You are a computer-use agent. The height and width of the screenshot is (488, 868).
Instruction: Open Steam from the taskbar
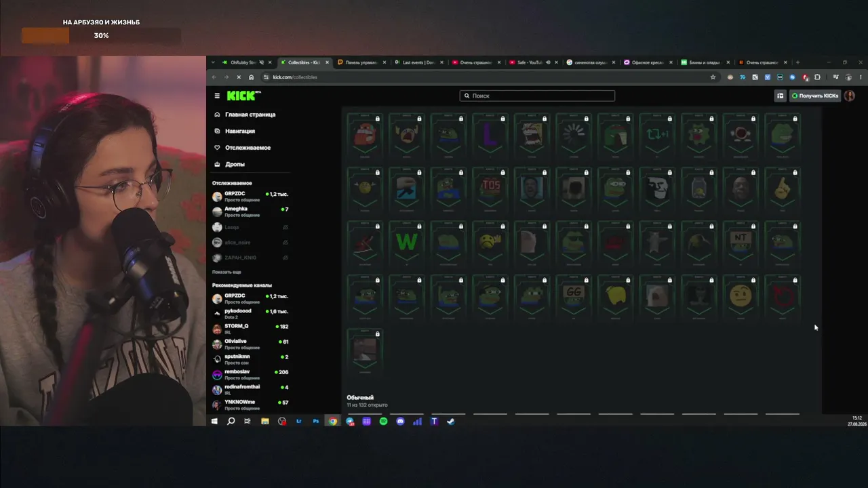pos(451,421)
